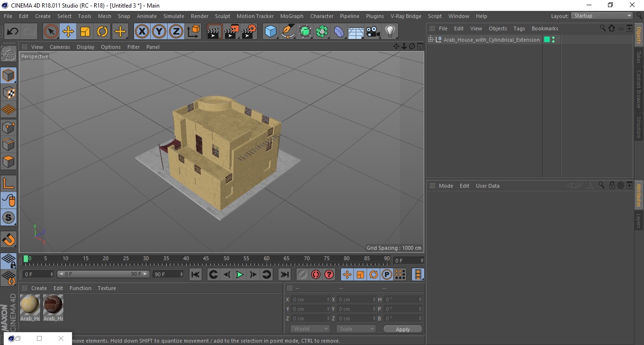Image resolution: width=644 pixels, height=345 pixels.
Task: Switch to Model mode
Action: point(9,75)
